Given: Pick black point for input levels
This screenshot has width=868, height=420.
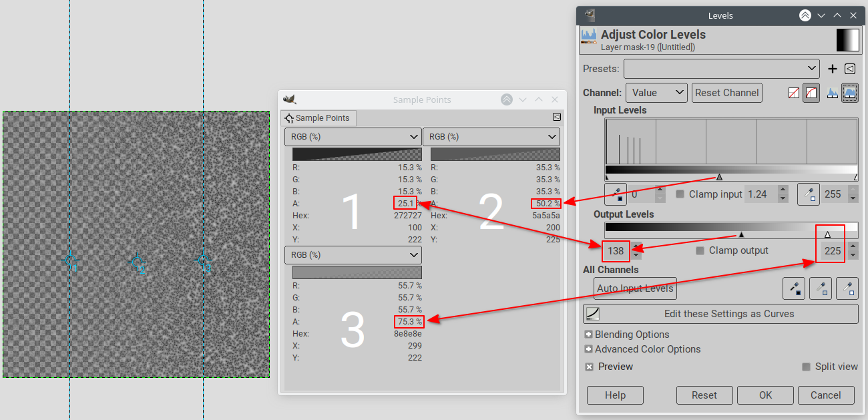Looking at the screenshot, I should 616,194.
